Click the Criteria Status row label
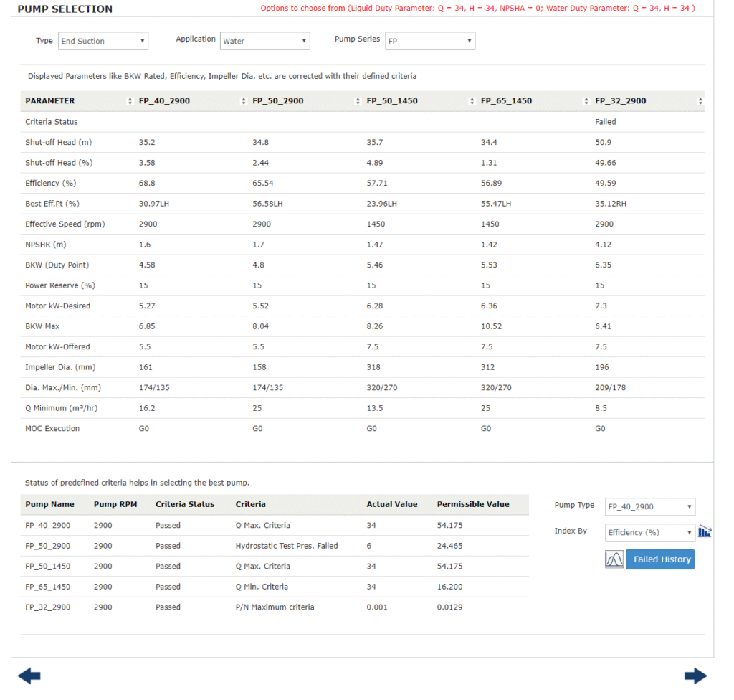Viewport: 734px width, 700px height. click(x=52, y=122)
